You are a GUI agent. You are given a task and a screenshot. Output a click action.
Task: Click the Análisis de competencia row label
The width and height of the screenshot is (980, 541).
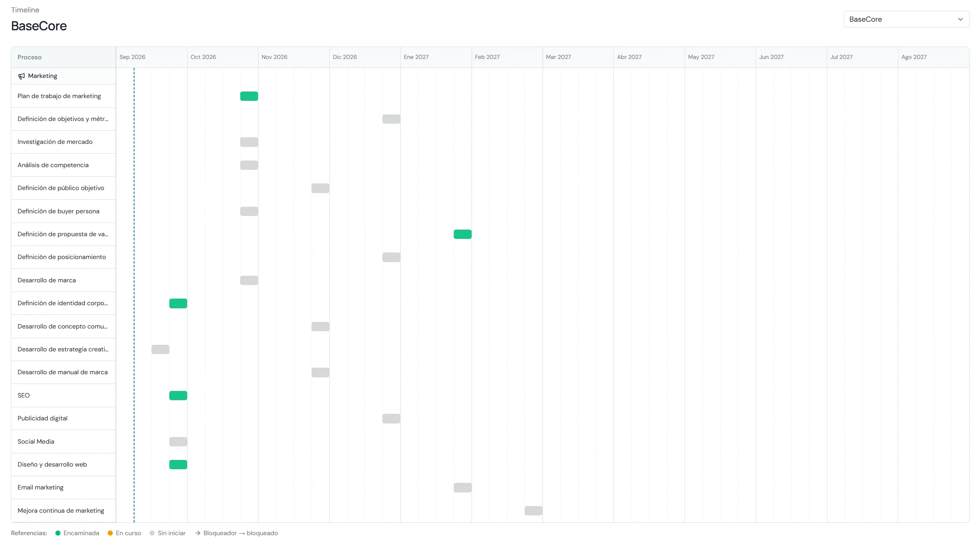coord(53,165)
